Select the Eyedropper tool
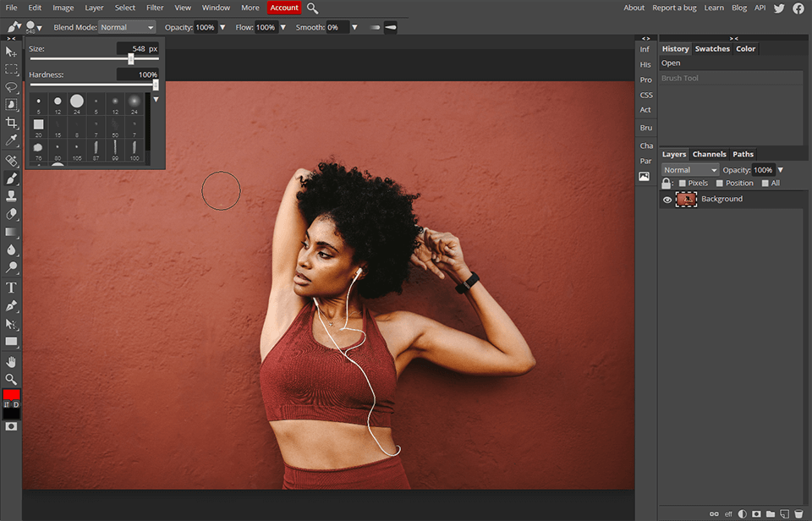Viewport: 812px width, 521px height. pos(12,140)
